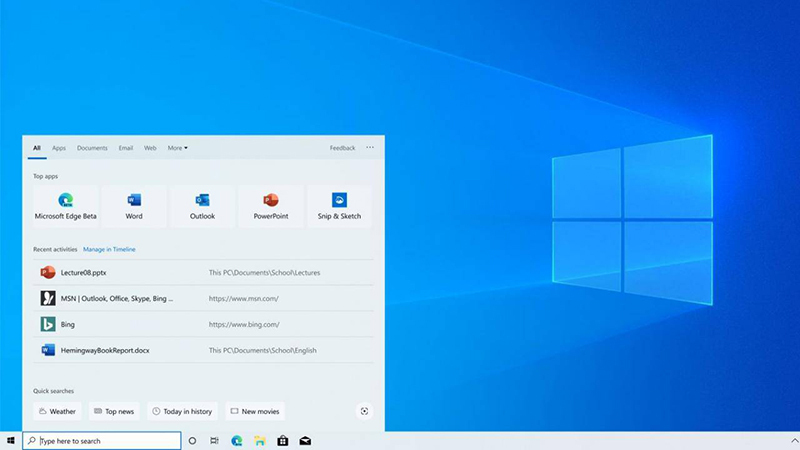Focus the Type here to search box
This screenshot has width=800, height=450.
(x=102, y=441)
